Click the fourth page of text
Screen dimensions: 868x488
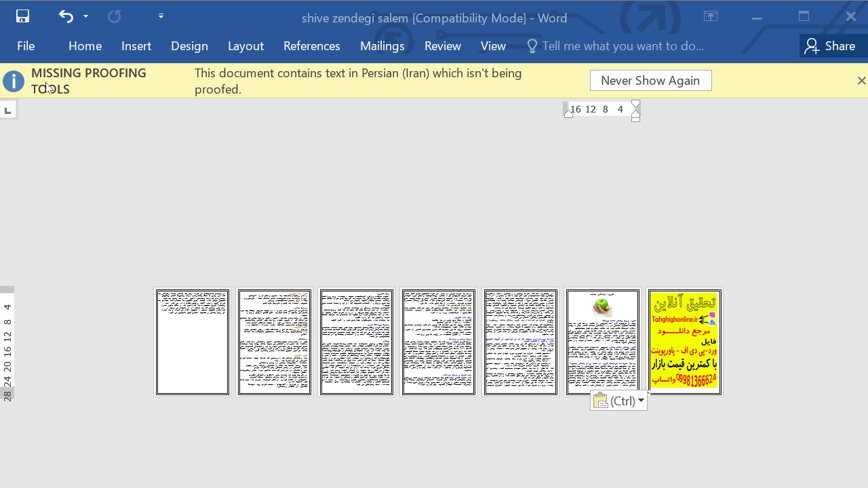(x=439, y=342)
